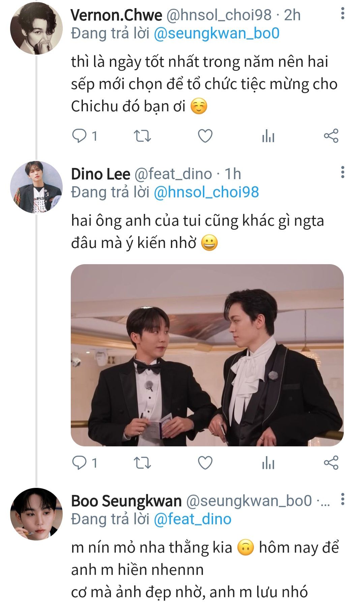This screenshot has height=607, width=364.
Task: Reply to Vernon.Chwe's tweet
Action: 80,136
